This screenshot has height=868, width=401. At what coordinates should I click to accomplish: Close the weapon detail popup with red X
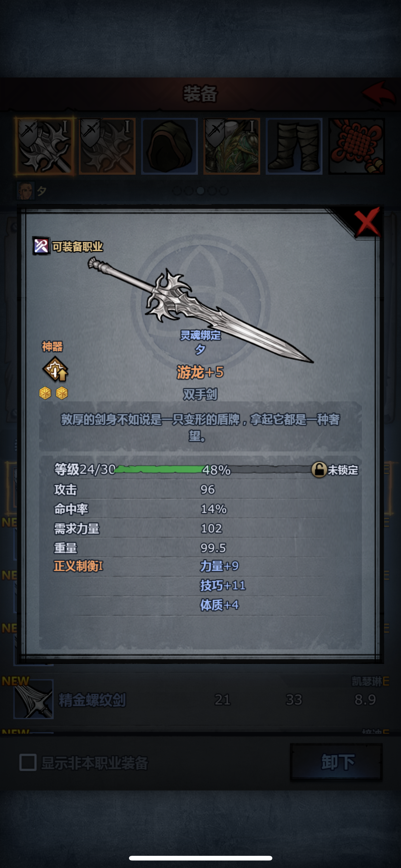(367, 222)
